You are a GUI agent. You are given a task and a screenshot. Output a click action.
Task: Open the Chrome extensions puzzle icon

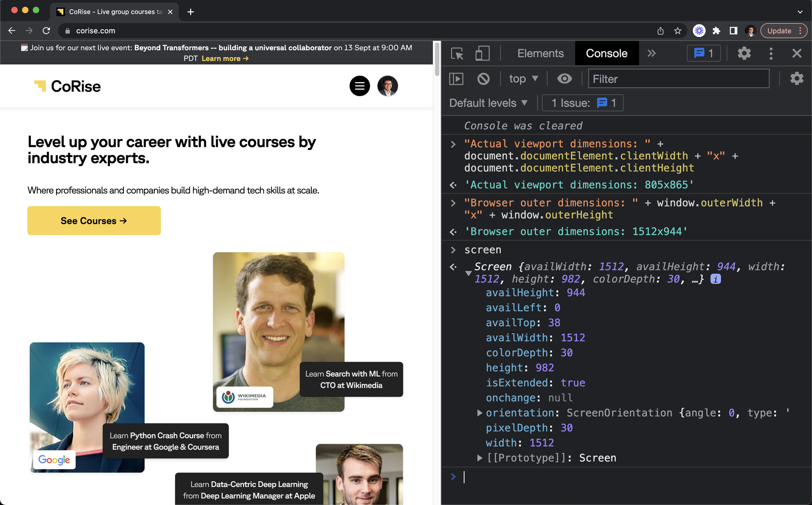point(716,31)
